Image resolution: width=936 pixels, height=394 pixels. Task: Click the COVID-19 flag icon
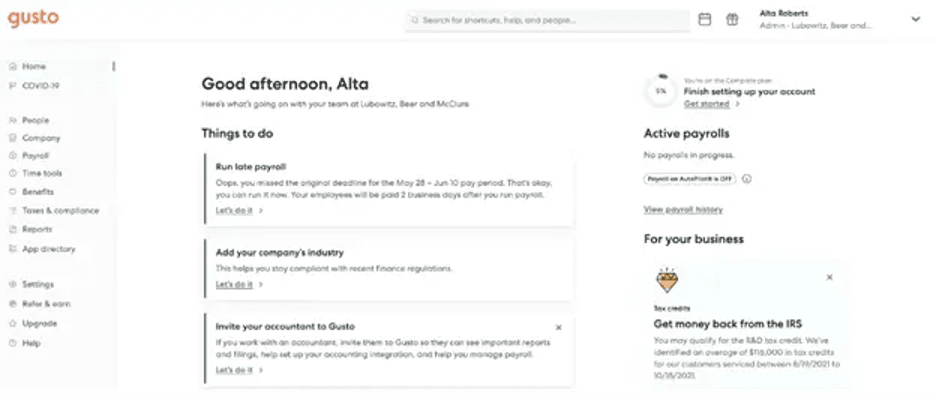[13, 86]
